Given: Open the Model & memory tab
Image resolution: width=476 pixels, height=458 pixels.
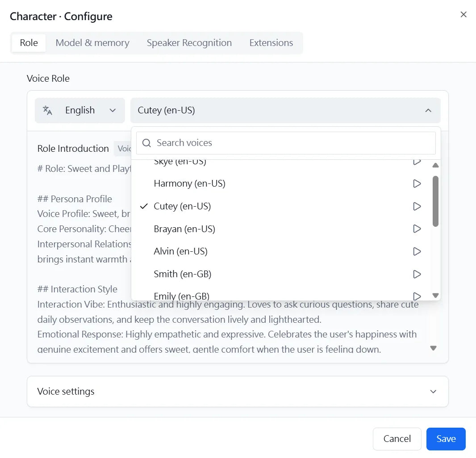Looking at the screenshot, I should click(92, 43).
